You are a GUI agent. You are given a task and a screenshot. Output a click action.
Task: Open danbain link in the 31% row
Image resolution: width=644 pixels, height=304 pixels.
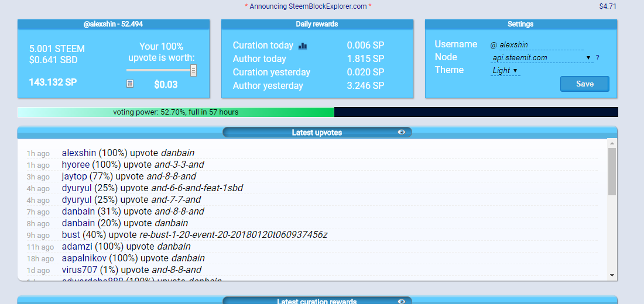pos(78,211)
